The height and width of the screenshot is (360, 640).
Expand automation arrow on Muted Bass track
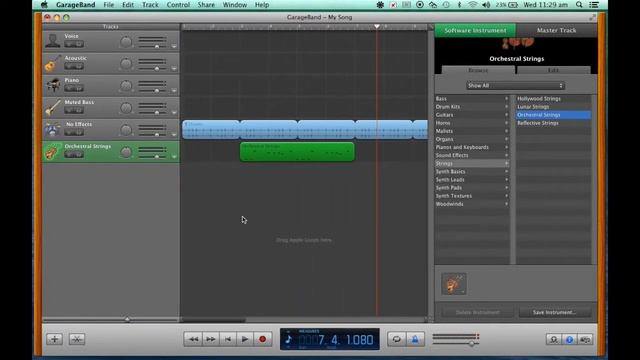(x=174, y=113)
